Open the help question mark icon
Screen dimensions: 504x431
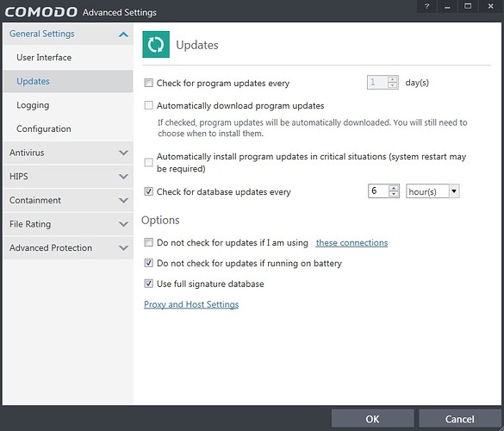(426, 6)
